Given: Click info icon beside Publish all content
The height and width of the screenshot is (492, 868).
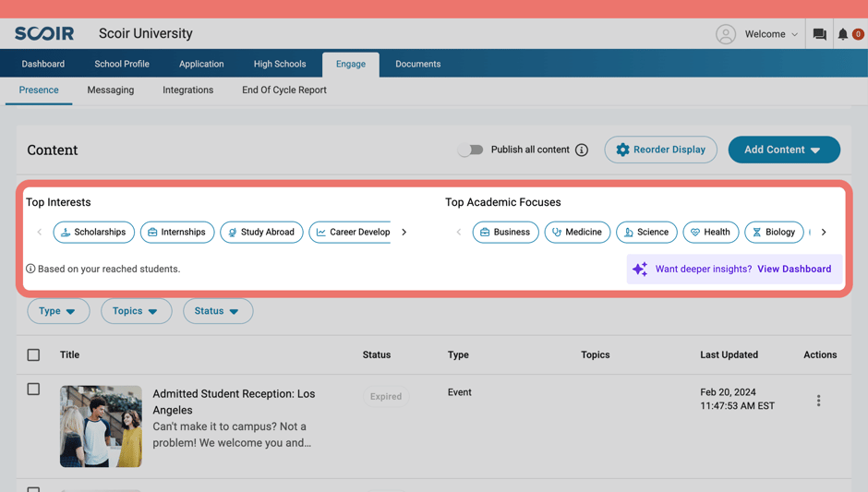Looking at the screenshot, I should (x=582, y=150).
